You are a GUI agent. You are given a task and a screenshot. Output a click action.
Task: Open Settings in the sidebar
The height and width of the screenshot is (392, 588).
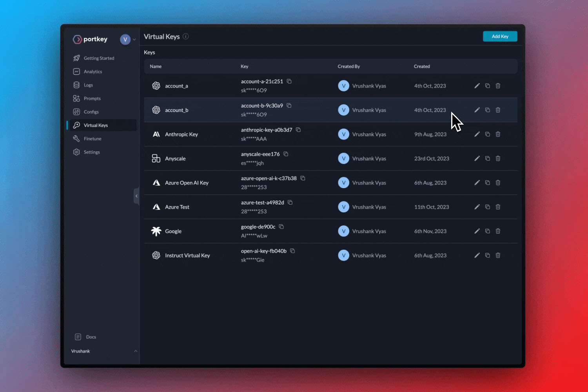[x=87, y=152]
